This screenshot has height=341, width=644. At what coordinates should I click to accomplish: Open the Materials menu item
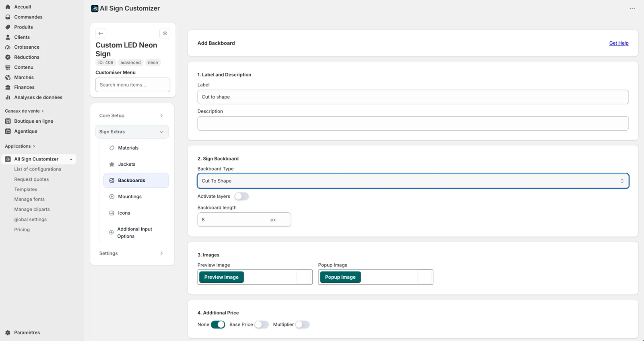pyautogui.click(x=136, y=148)
